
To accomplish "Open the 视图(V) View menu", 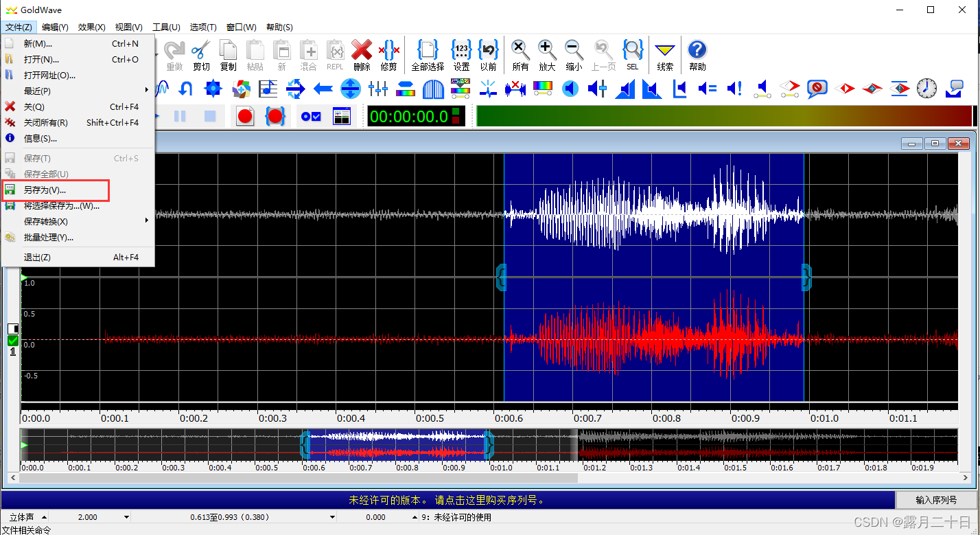I will click(128, 27).
